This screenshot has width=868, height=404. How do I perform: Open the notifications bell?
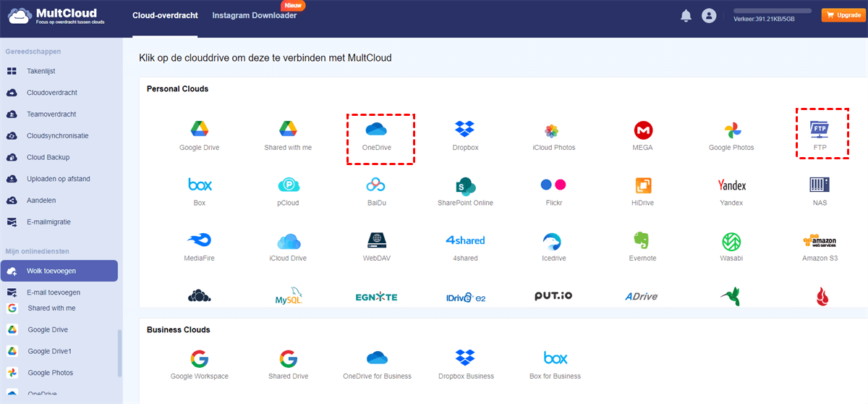click(x=686, y=15)
